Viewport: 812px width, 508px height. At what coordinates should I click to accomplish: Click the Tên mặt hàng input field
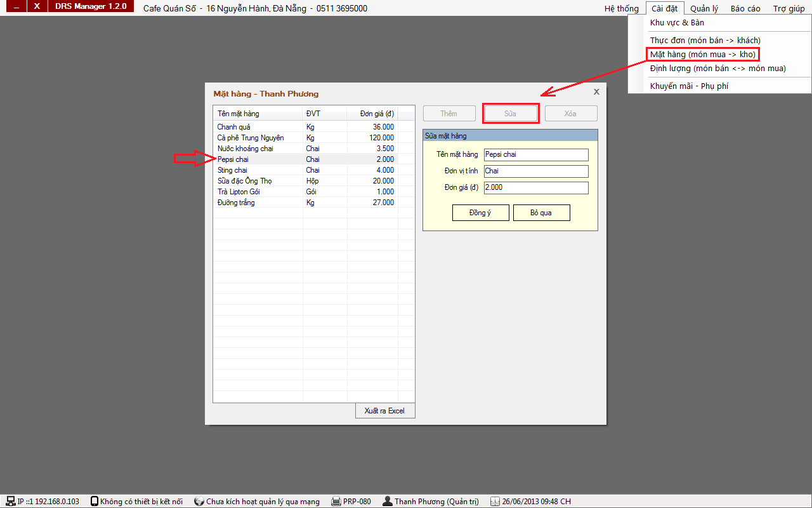click(x=536, y=155)
